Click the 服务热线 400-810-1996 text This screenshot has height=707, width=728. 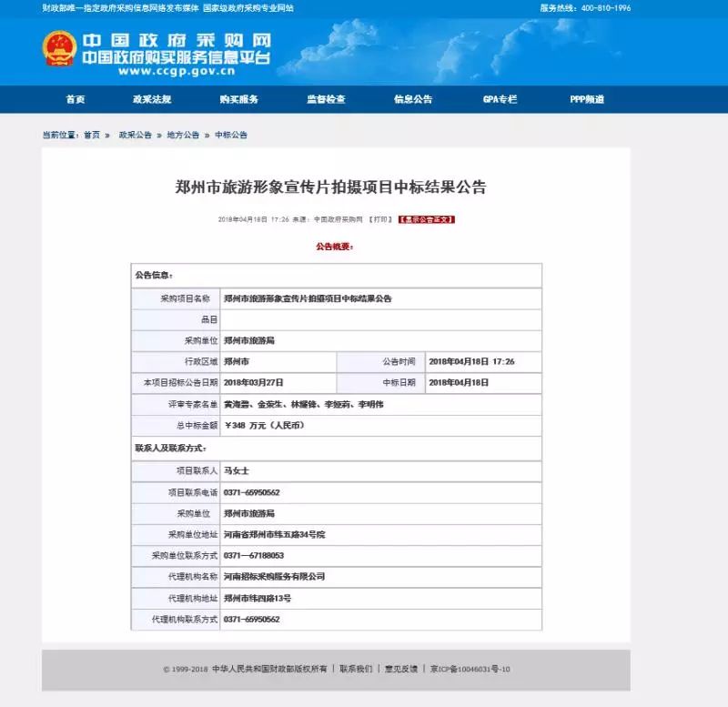[x=585, y=8]
